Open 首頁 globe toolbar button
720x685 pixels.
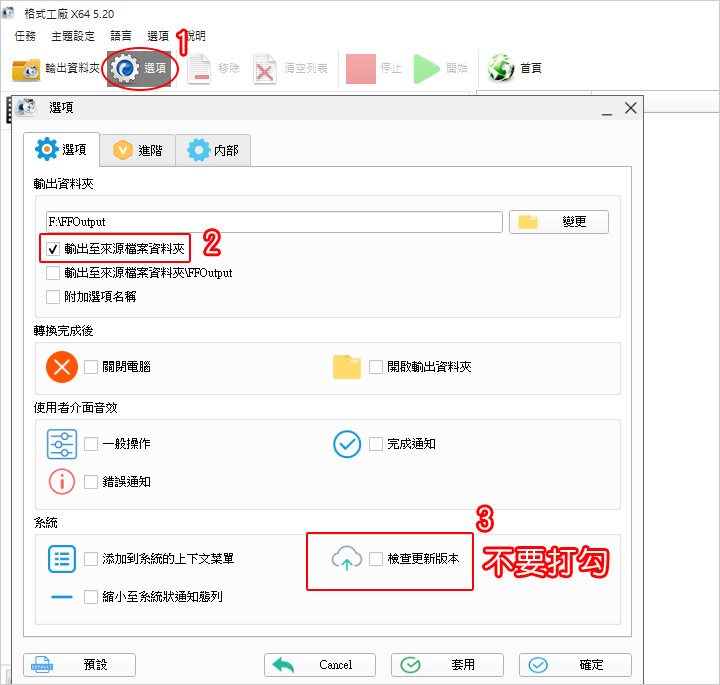pyautogui.click(x=514, y=69)
